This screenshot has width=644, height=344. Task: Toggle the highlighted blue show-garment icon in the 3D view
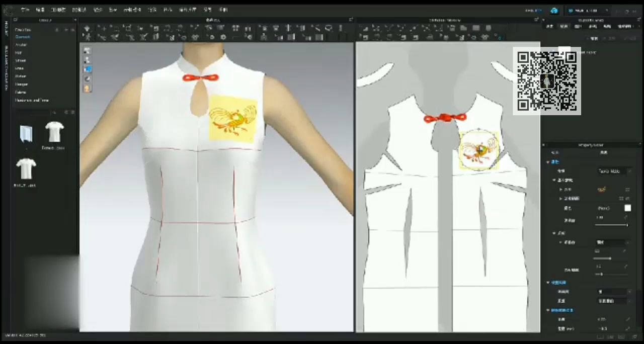pos(87,69)
